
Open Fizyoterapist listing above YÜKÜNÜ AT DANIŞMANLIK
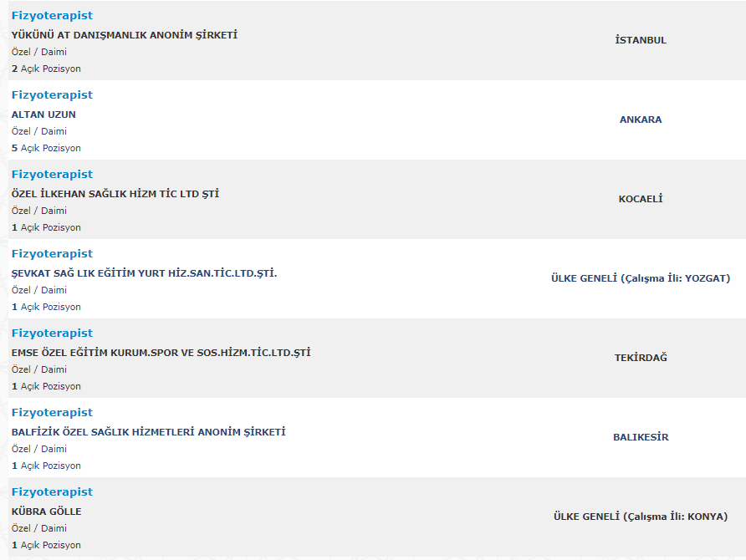coord(52,16)
